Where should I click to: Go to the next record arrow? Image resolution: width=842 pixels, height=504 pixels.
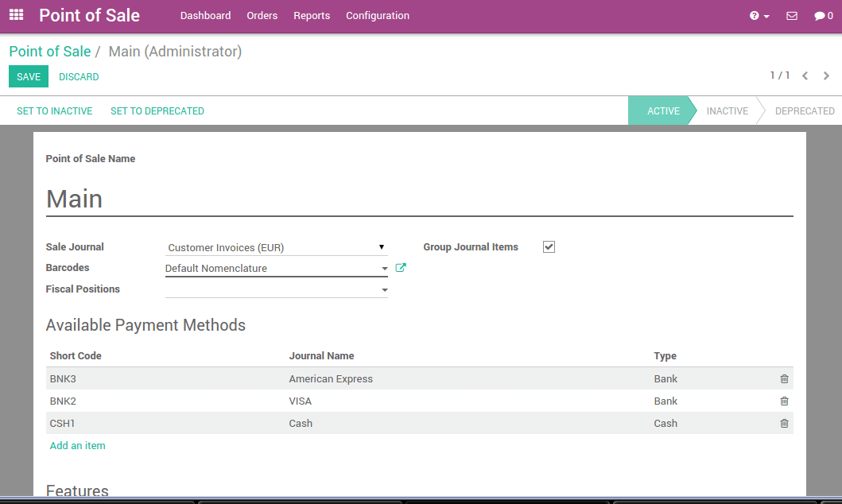click(826, 76)
